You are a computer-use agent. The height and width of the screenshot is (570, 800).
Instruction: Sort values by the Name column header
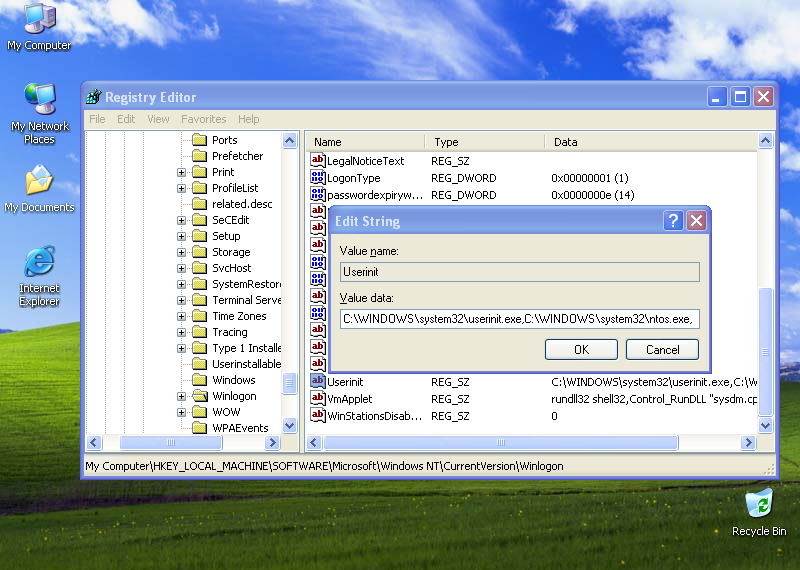pos(365,142)
